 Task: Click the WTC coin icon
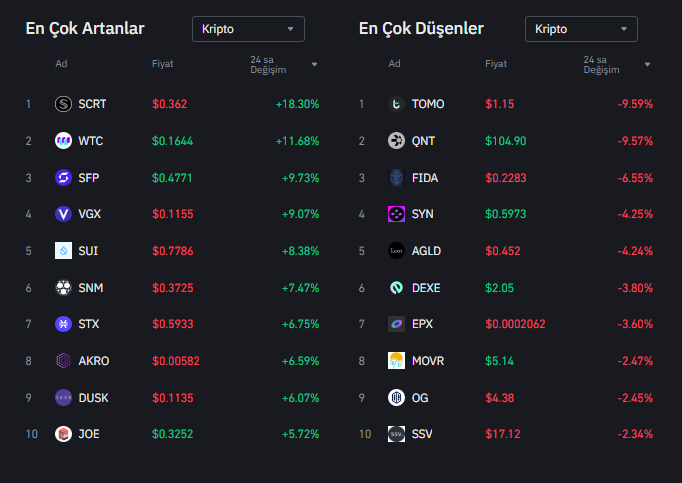point(64,141)
